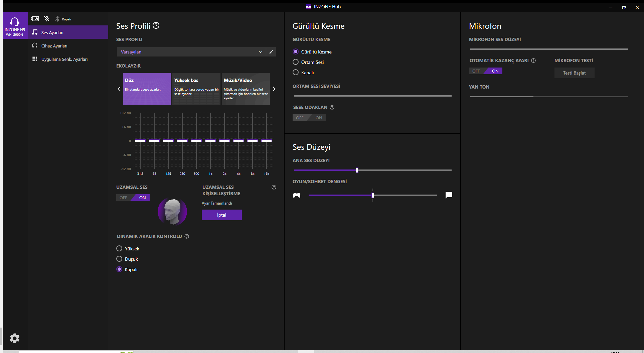This screenshot has height=353, width=644.
Task: Select Ortam Sesi radio option
Action: point(296,62)
